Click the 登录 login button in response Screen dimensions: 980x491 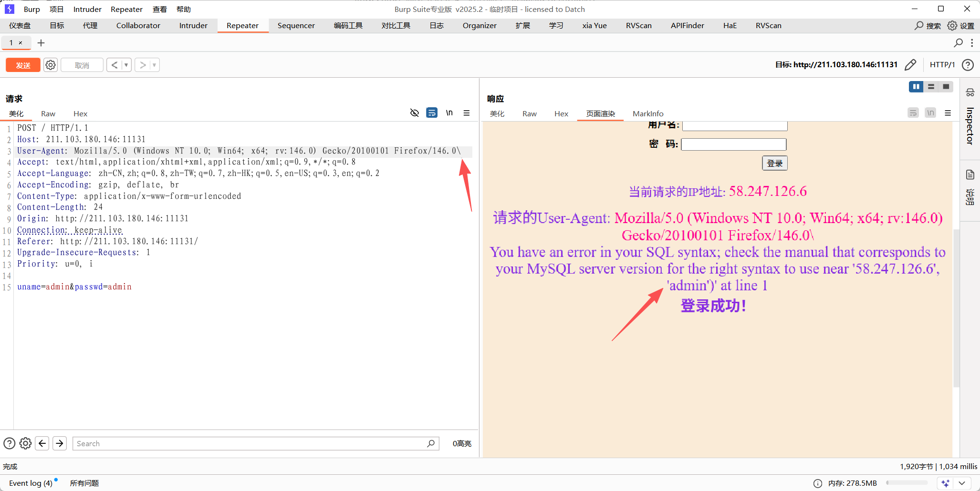tap(774, 164)
